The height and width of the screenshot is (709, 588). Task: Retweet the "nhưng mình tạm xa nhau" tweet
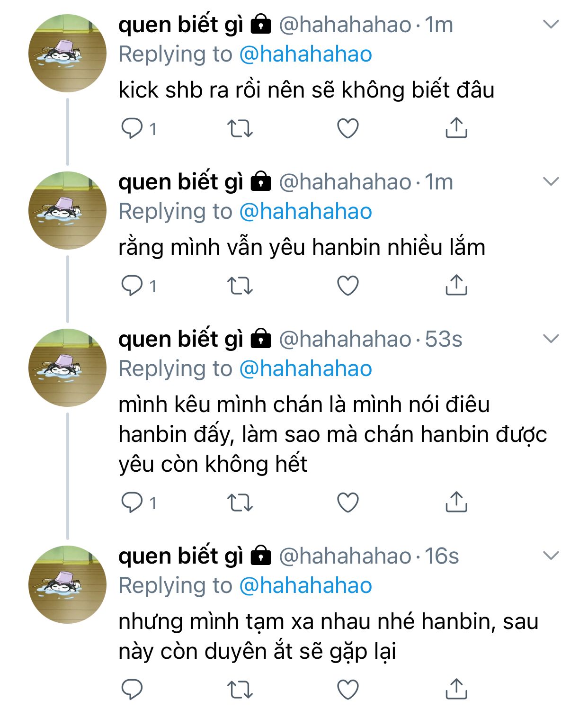[240, 690]
